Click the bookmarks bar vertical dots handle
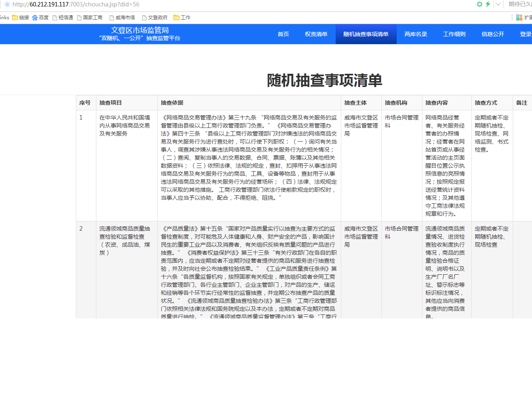Image resolution: width=532 pixels, height=395 pixels. pyautogui.click(x=512, y=18)
